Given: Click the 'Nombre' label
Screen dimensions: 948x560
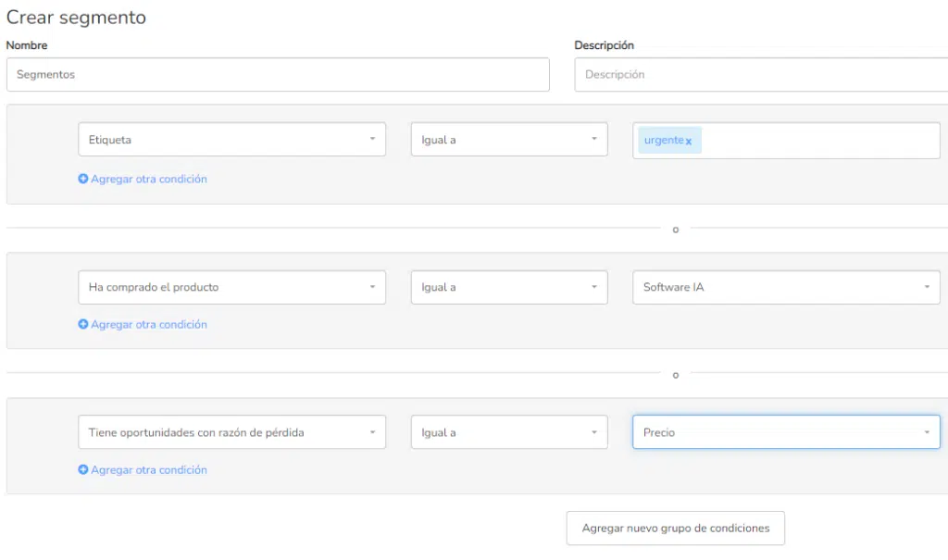Looking at the screenshot, I should [27, 45].
